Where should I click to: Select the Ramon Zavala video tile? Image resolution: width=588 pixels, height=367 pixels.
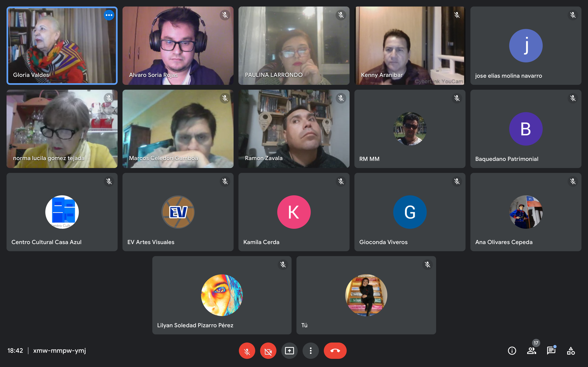point(294,129)
